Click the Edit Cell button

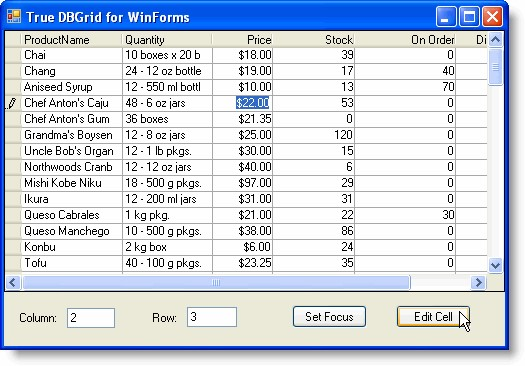tap(433, 316)
